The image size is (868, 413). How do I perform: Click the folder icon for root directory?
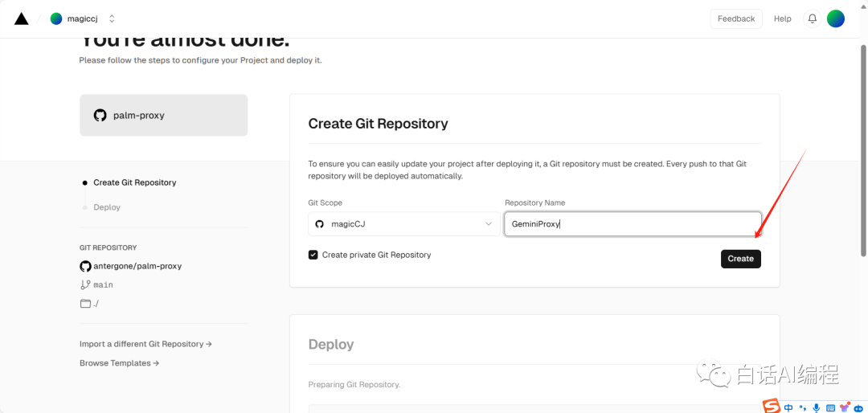85,304
